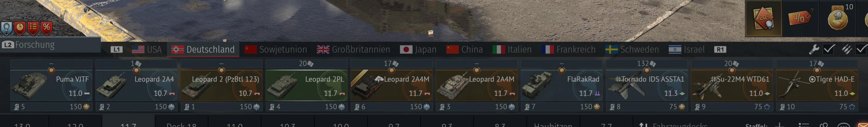The image size is (868, 127).
Task: Open crew 7 bar below FlaRakRad
Action: pos(562,107)
